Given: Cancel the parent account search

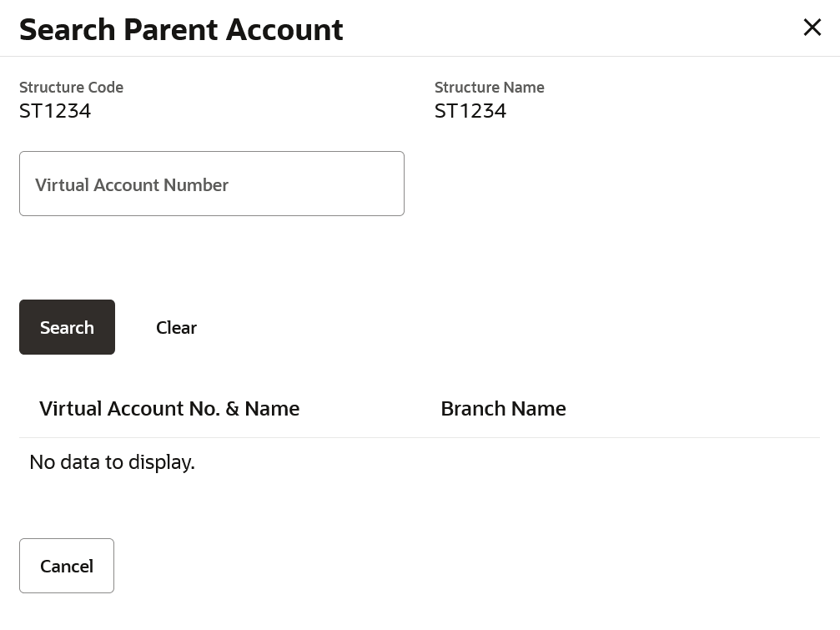Looking at the screenshot, I should click(x=67, y=566).
